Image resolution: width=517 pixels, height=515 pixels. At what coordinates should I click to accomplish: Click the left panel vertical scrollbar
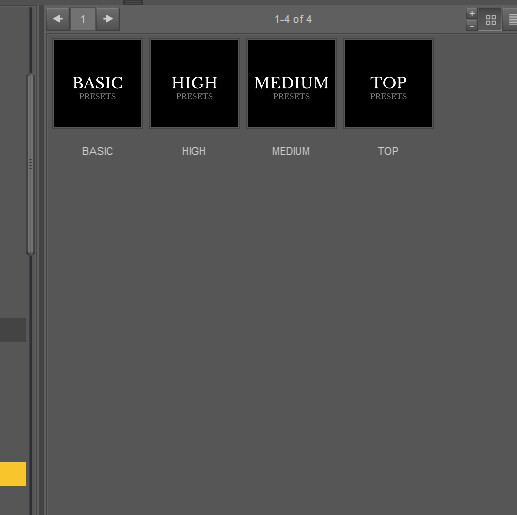click(30, 165)
